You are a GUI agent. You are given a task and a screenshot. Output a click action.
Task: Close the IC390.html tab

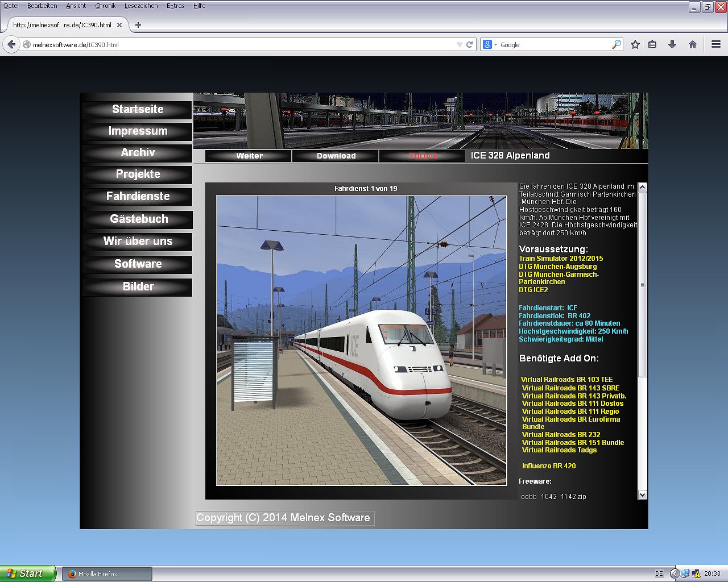point(119,25)
